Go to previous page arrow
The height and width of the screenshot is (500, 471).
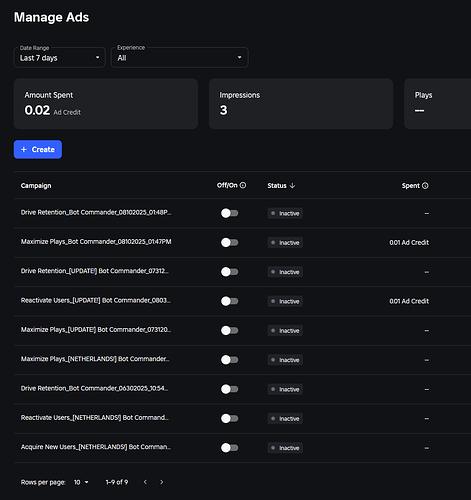point(145,482)
